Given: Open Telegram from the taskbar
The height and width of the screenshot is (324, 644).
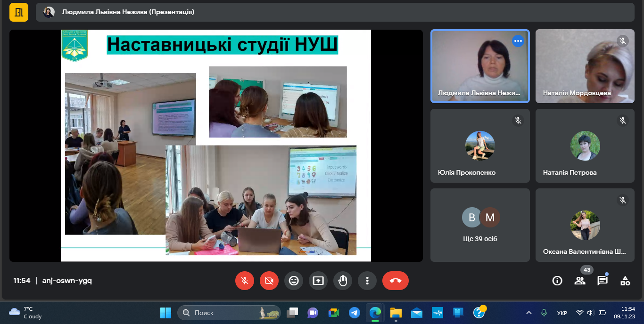Looking at the screenshot, I should click(x=354, y=313).
